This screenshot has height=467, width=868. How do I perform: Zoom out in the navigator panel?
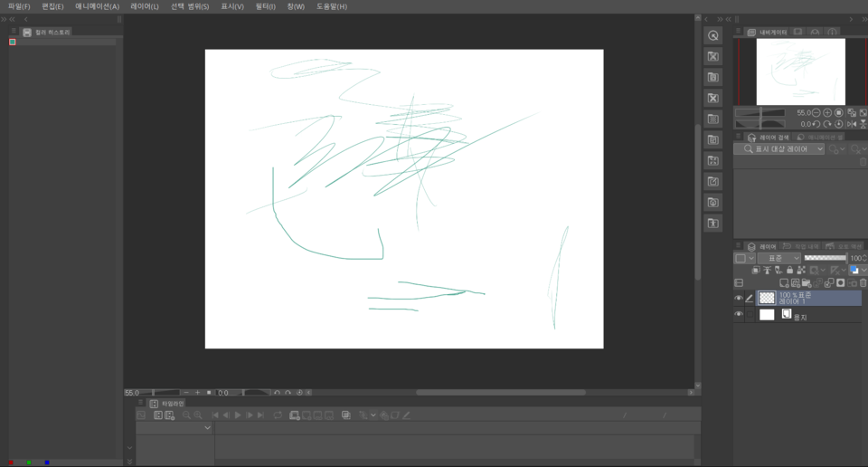(816, 113)
